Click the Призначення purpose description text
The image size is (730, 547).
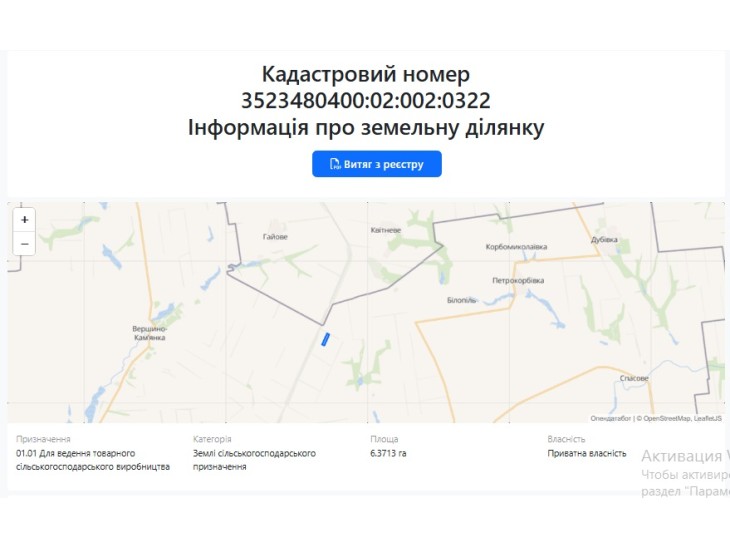[x=93, y=460]
